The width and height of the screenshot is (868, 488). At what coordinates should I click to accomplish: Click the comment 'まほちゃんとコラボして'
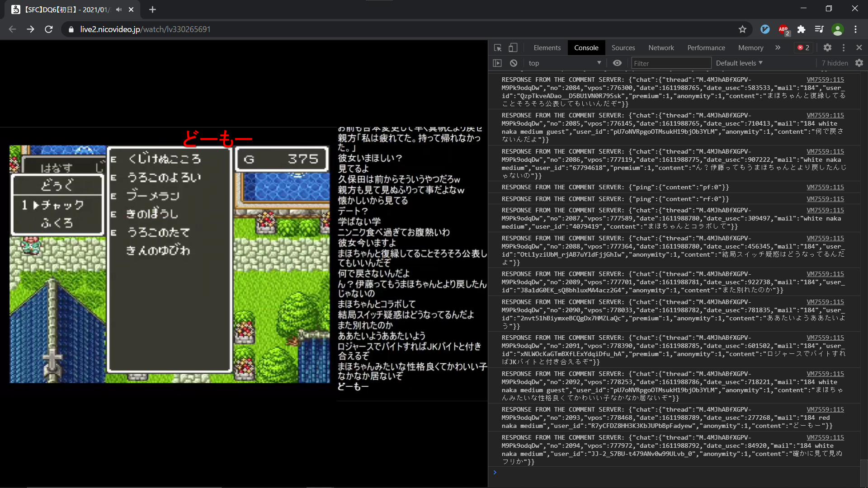tap(377, 304)
